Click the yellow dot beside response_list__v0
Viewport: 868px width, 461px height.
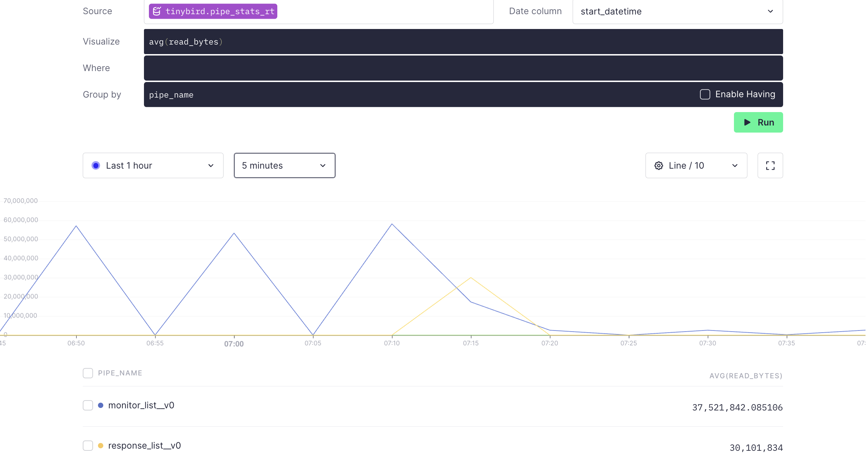pos(101,445)
